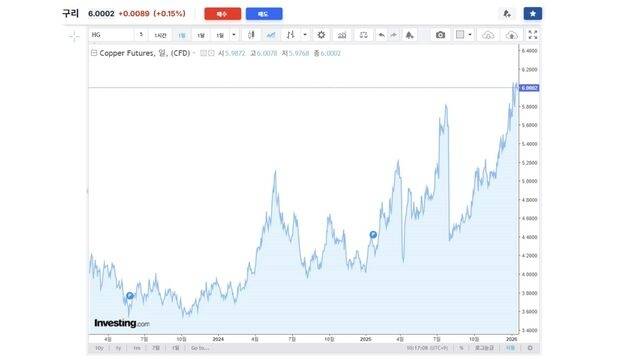Choose the bar chart style icon
Screen dimensions: 640x360
[291, 35]
